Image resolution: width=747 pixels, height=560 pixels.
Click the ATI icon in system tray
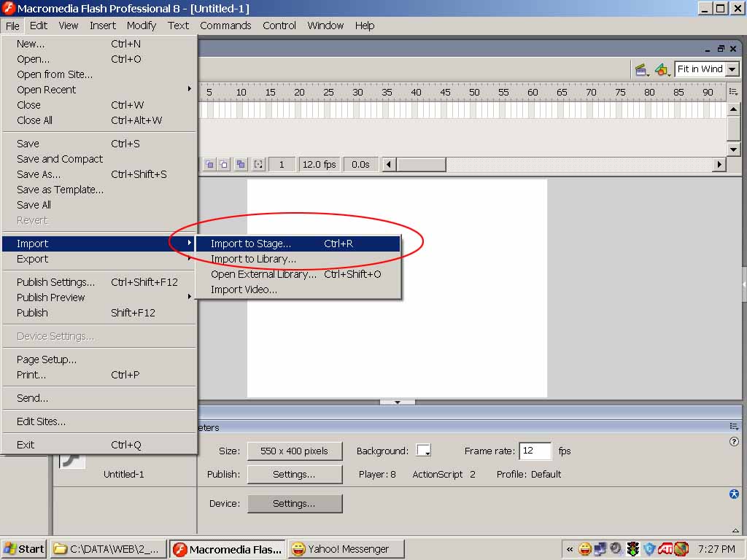coord(665,549)
